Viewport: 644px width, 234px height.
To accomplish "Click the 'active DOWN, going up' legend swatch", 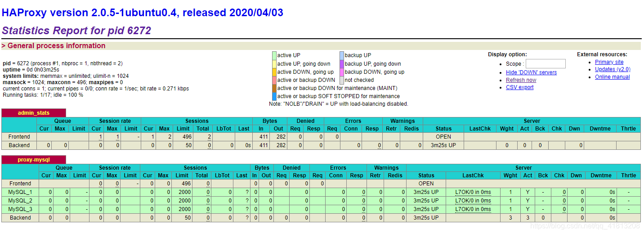I will [x=274, y=72].
